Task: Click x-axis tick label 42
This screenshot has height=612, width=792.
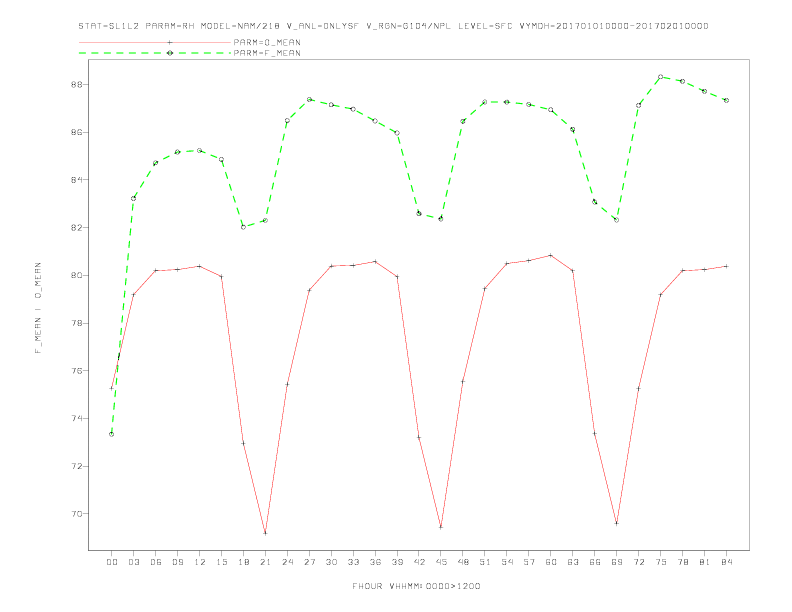Action: coord(419,562)
